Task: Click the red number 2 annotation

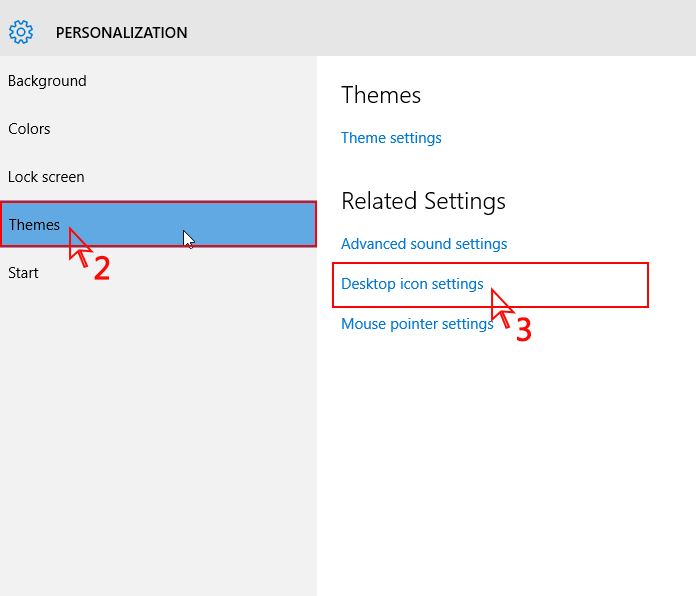Action: [x=102, y=268]
